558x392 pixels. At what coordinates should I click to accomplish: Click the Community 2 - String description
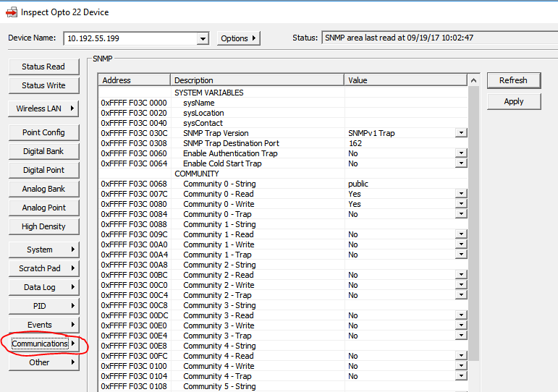click(x=219, y=265)
